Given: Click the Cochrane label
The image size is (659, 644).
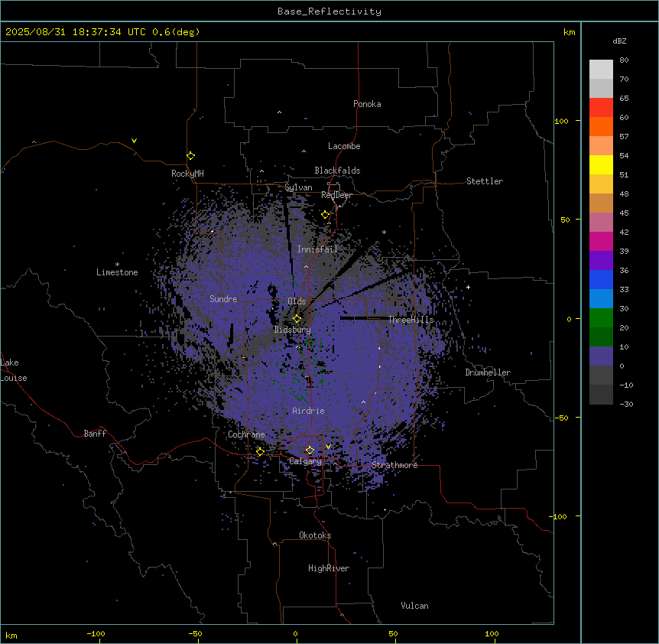Looking at the screenshot, I should (x=246, y=434).
